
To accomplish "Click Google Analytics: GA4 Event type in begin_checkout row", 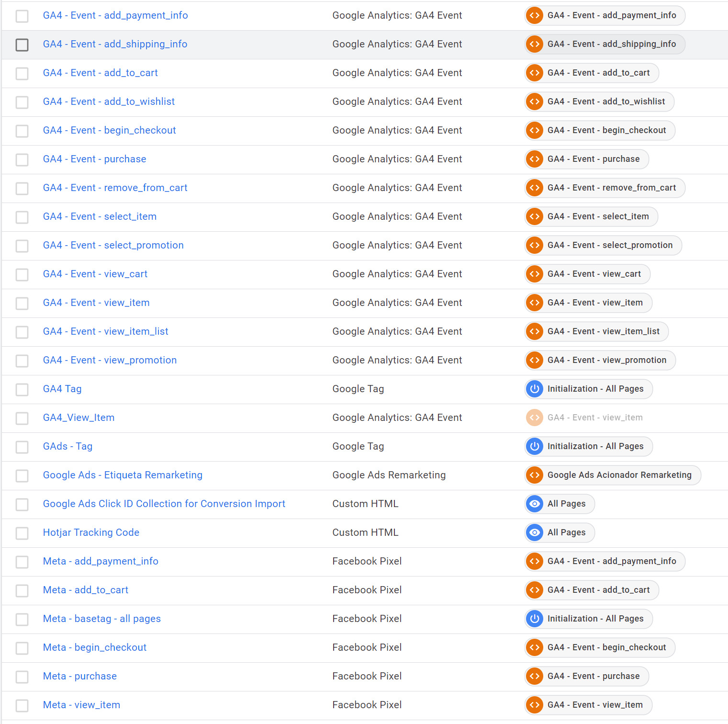I will point(397,130).
